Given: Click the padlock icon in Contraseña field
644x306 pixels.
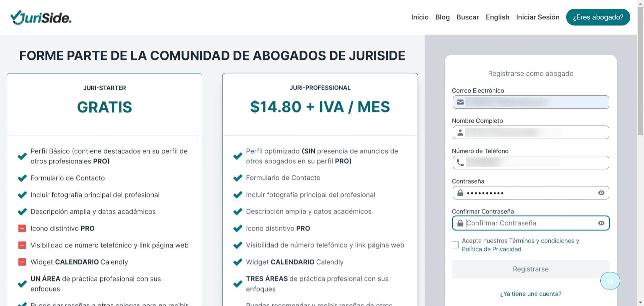Looking at the screenshot, I should (460, 193).
